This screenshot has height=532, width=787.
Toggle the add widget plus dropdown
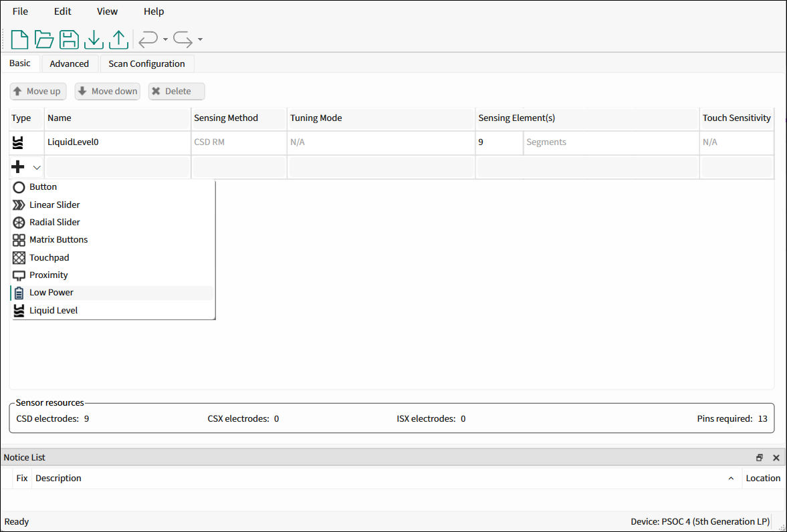click(27, 167)
